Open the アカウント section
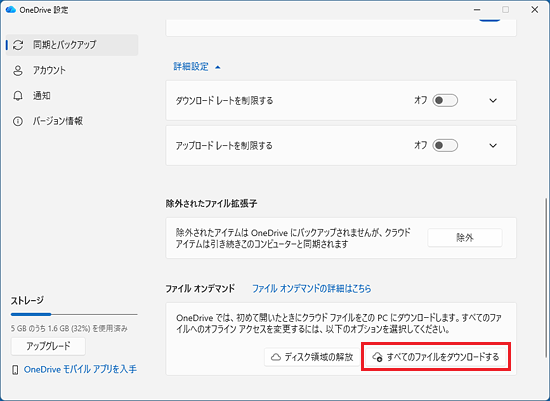 coord(72,70)
